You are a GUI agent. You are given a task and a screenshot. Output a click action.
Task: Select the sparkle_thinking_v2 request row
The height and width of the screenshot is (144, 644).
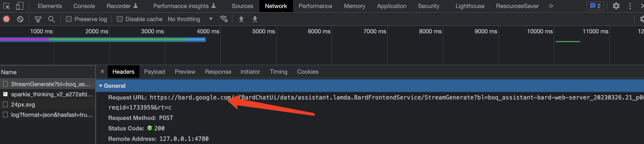click(48, 94)
